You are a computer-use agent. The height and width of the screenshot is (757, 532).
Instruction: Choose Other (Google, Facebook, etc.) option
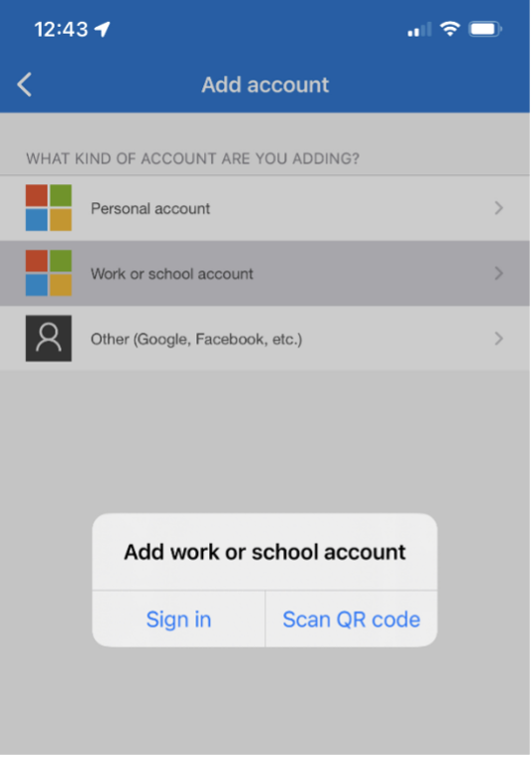(x=265, y=339)
